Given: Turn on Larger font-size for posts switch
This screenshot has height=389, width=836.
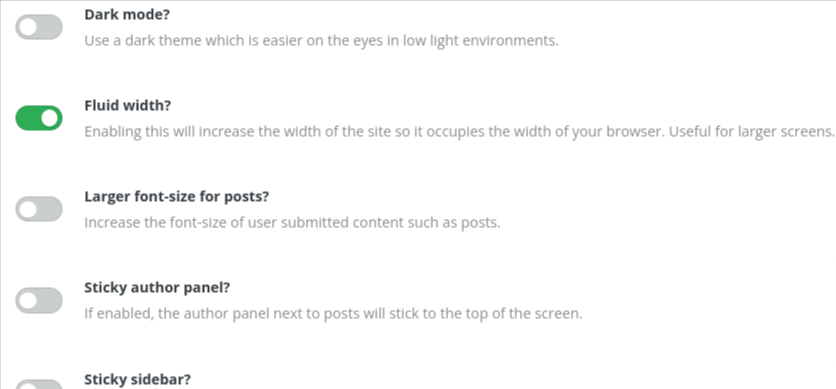Looking at the screenshot, I should pos(38,209).
